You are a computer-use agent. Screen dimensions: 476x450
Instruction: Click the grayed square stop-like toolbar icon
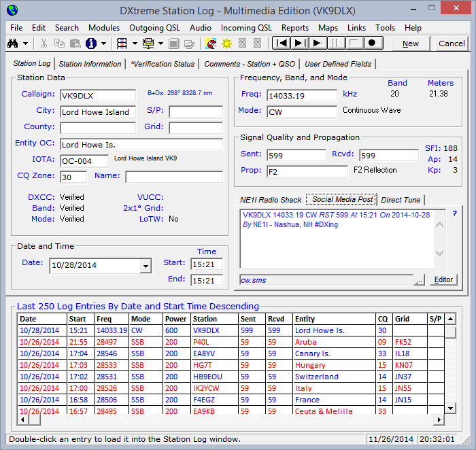173,44
